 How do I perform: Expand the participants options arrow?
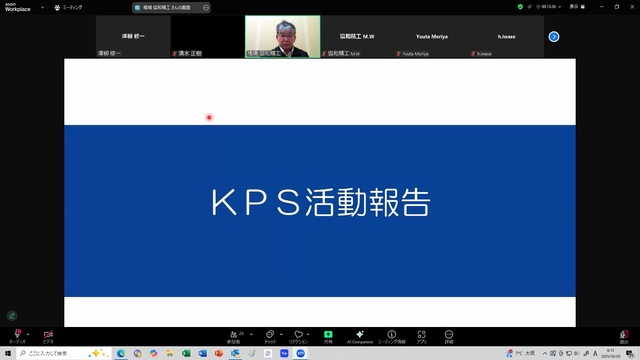(251, 334)
